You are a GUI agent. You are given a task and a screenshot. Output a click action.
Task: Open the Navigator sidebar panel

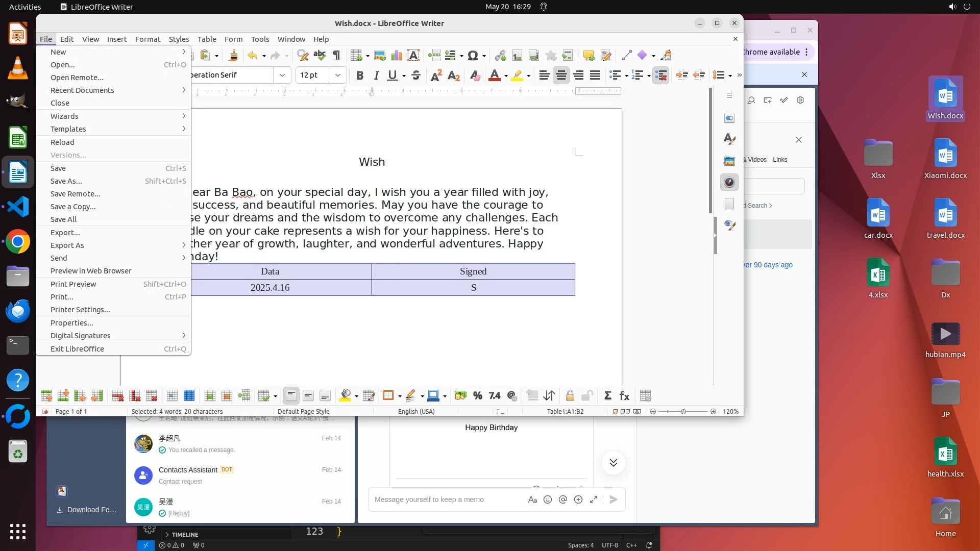[x=729, y=182]
